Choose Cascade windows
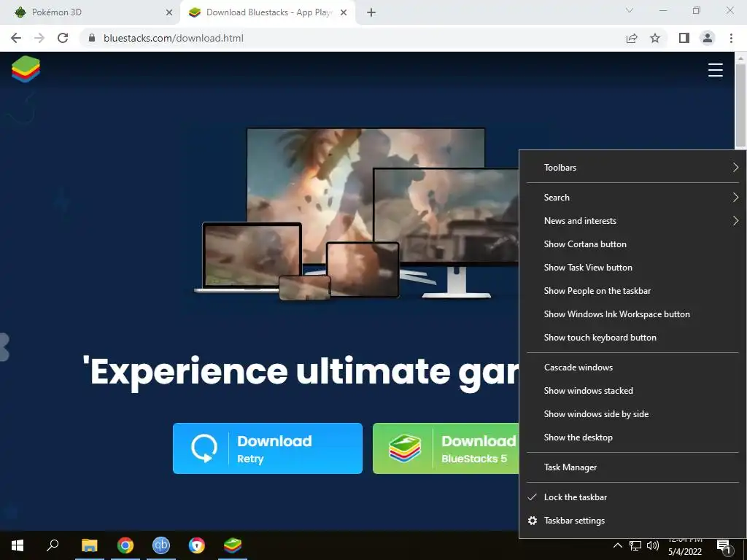The width and height of the screenshot is (747, 560). pyautogui.click(x=632, y=367)
